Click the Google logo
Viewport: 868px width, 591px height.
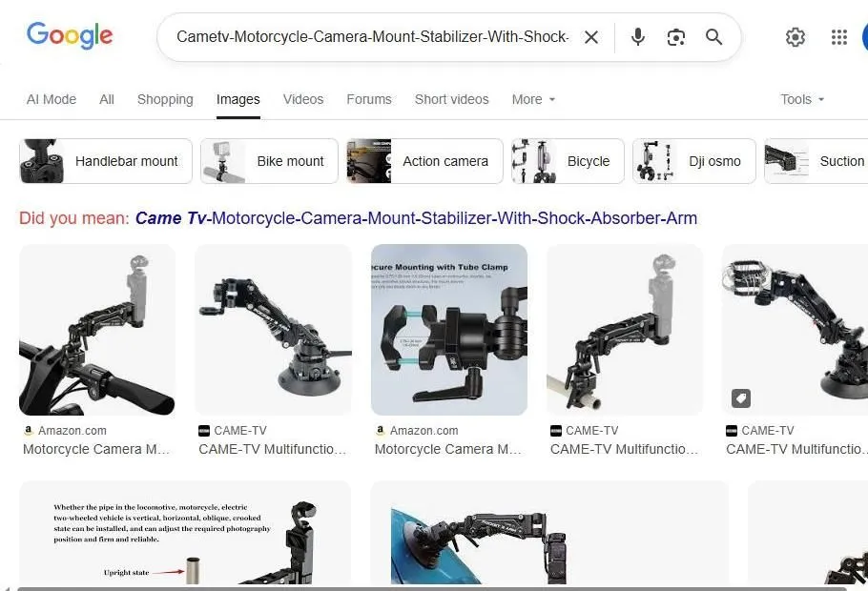(70, 36)
